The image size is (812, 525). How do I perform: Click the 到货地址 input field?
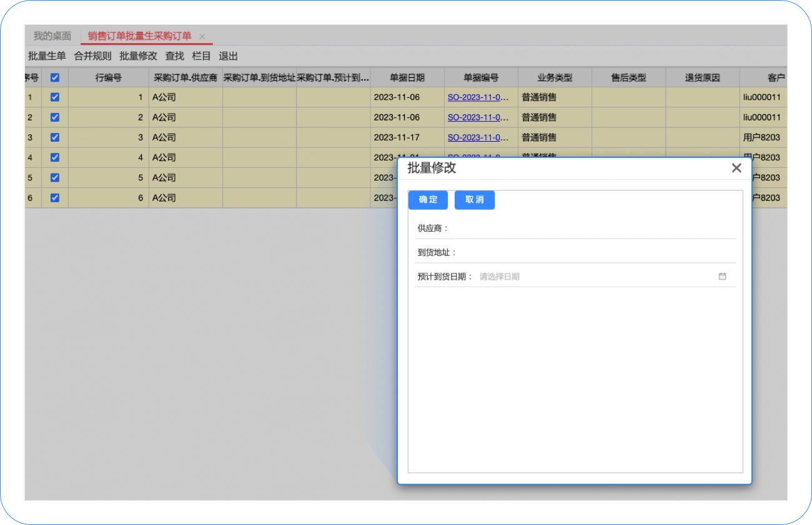(596, 253)
